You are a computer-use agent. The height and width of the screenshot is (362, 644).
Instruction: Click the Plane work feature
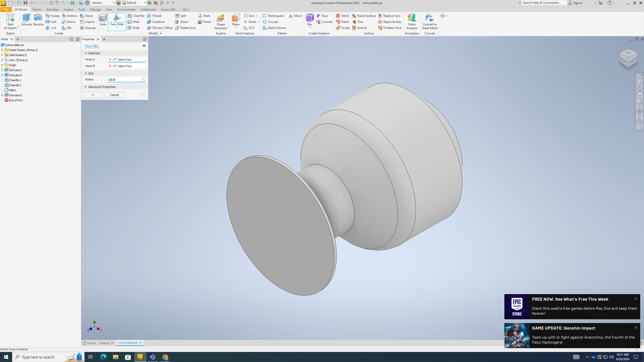pos(236,20)
